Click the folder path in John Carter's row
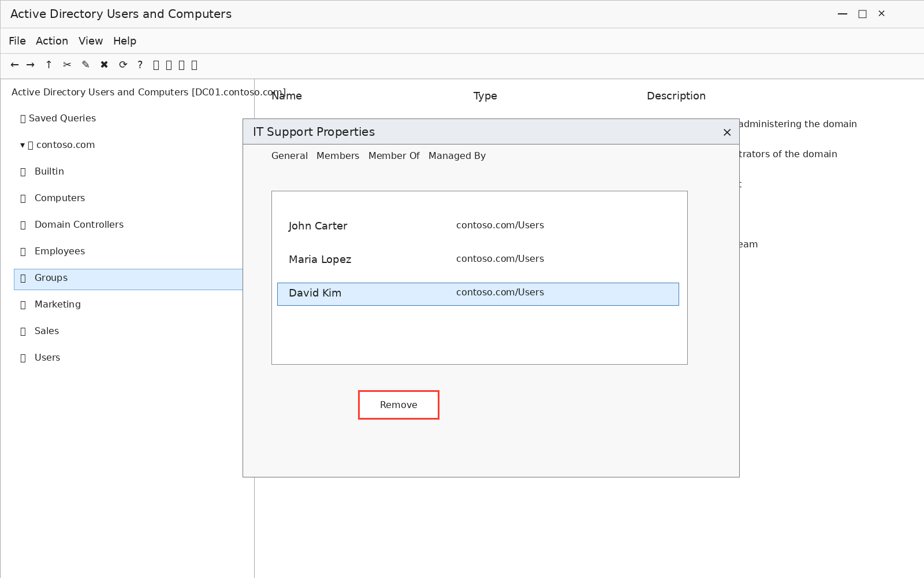 [x=500, y=225]
